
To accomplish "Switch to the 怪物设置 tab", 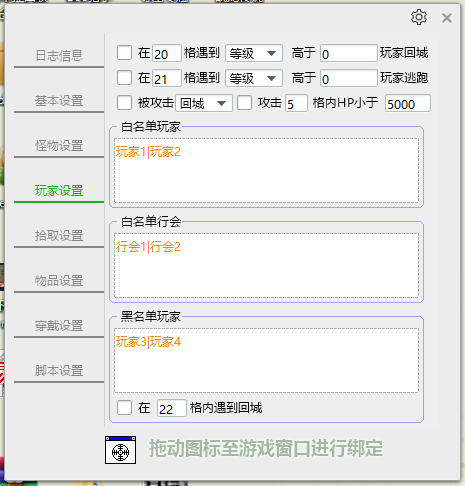I will [x=59, y=146].
